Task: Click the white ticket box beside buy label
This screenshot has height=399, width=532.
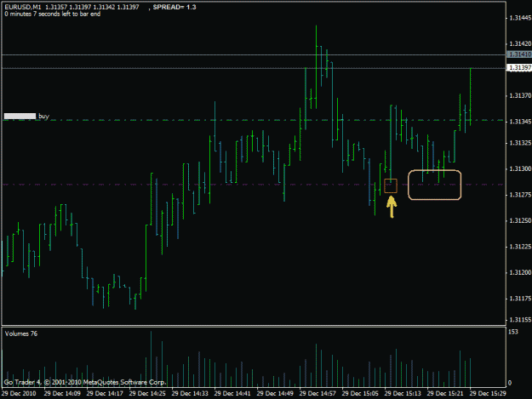Action: pos(20,117)
